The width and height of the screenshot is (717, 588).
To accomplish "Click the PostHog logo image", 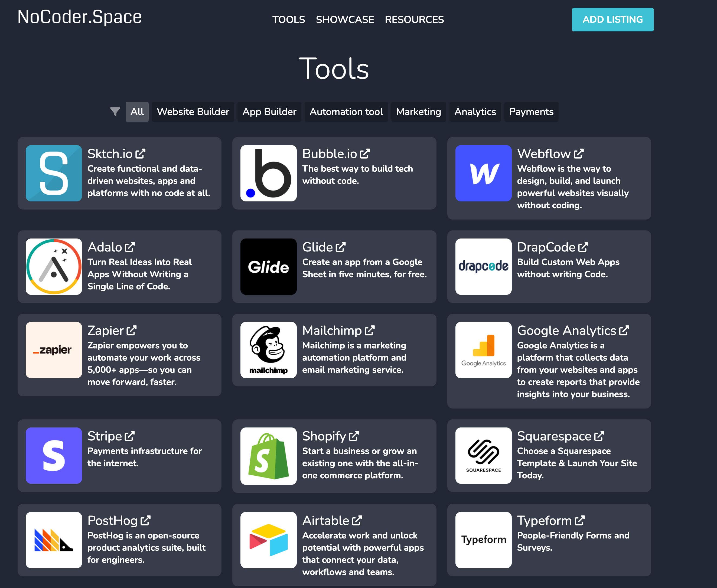I will pyautogui.click(x=54, y=540).
